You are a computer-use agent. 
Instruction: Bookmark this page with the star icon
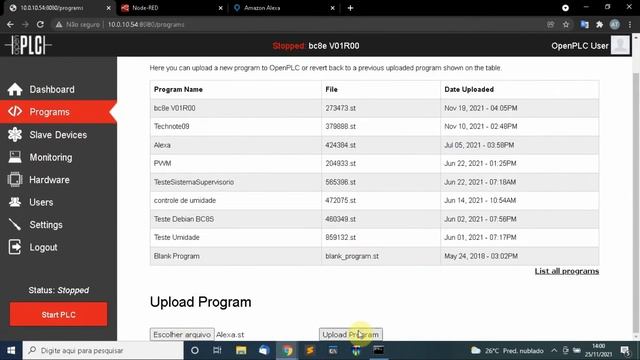[566, 24]
